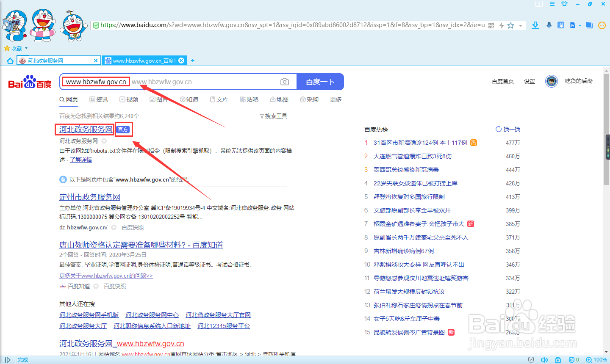The width and height of the screenshot is (610, 364).
Task: Open the translate tool in the toolbar
Action: pos(561,25)
